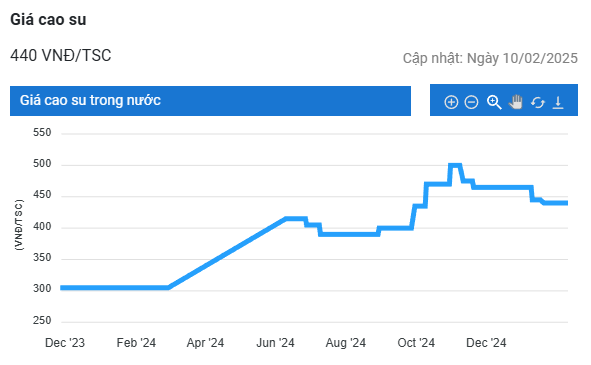
Task: Click the line peak at 500
Action: 455,165
